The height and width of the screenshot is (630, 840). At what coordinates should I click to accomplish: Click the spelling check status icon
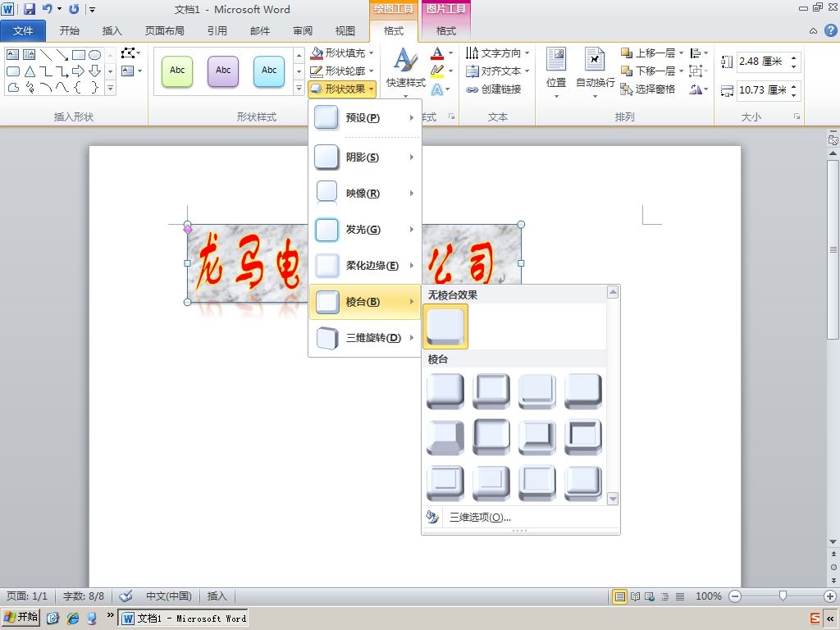click(126, 596)
